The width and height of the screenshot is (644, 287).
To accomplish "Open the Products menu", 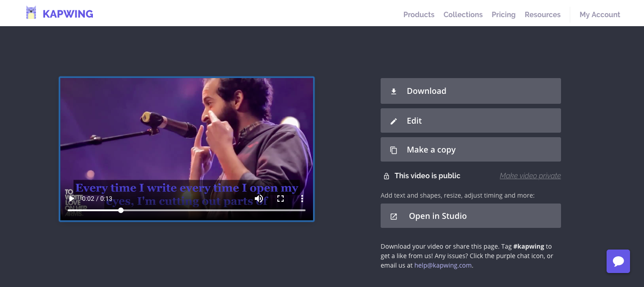I will click(419, 14).
